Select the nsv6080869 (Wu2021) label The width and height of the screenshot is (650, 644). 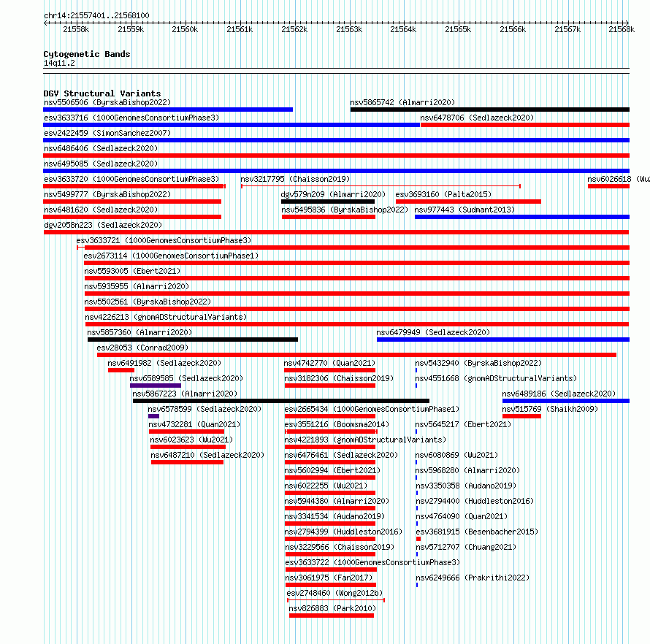pyautogui.click(x=456, y=455)
